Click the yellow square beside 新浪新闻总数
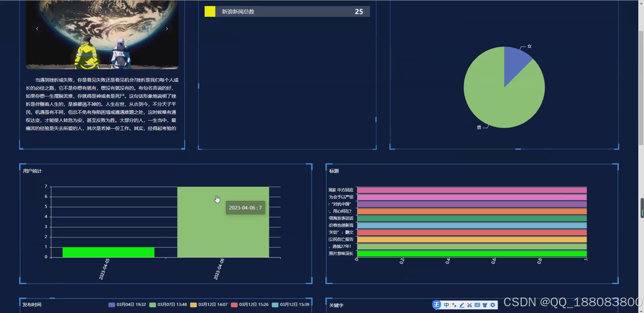This screenshot has height=313, width=644. (210, 11)
